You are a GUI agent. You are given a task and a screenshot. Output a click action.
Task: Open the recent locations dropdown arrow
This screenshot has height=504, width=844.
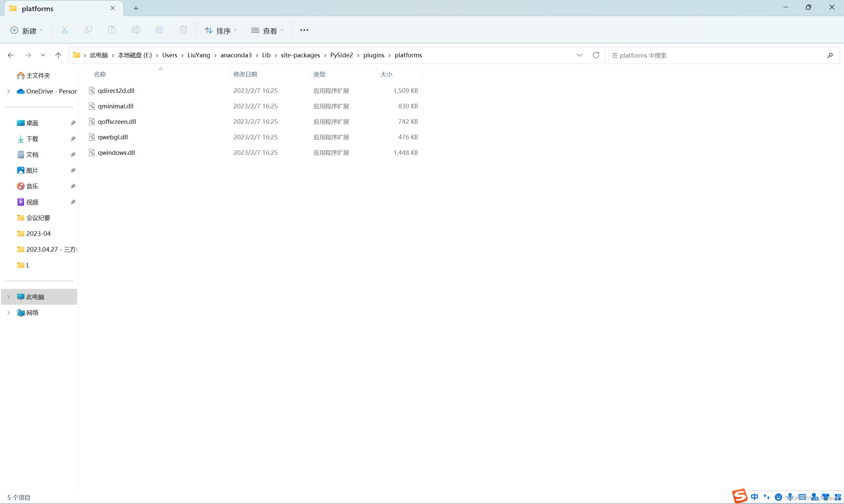tap(43, 55)
